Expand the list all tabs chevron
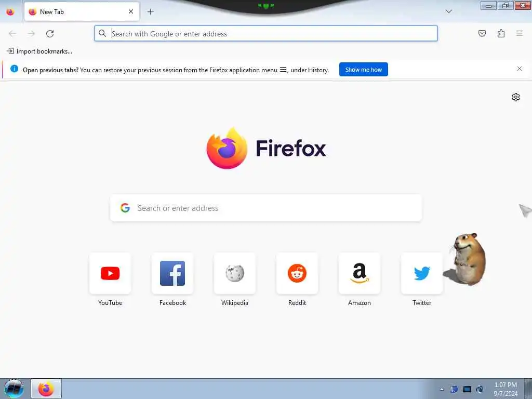532x399 pixels. click(x=448, y=11)
